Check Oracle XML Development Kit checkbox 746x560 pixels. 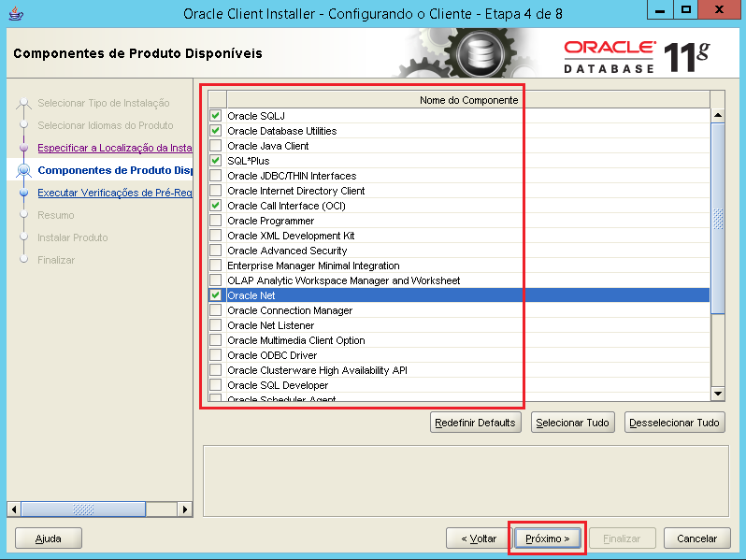(x=216, y=236)
